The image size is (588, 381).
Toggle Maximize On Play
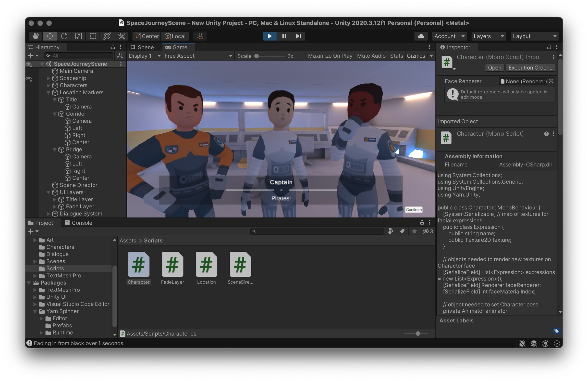coord(330,56)
